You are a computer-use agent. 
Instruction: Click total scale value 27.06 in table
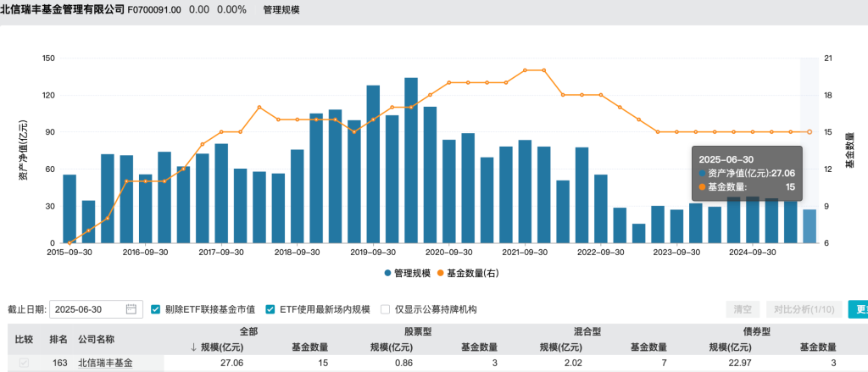click(232, 364)
